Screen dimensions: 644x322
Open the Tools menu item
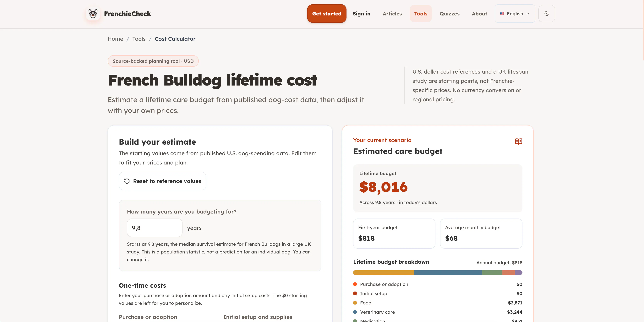coord(421,14)
